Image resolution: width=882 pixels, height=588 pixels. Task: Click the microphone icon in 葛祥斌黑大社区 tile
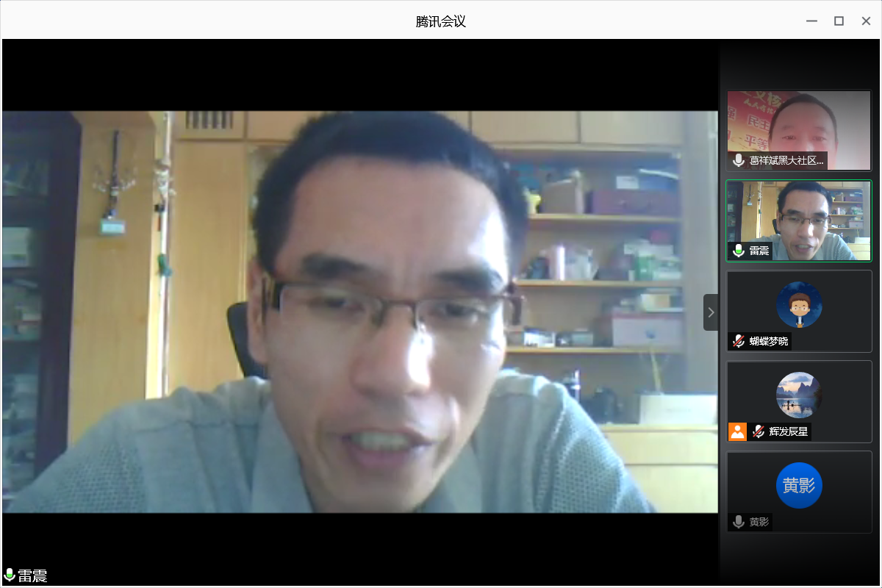[x=739, y=160]
